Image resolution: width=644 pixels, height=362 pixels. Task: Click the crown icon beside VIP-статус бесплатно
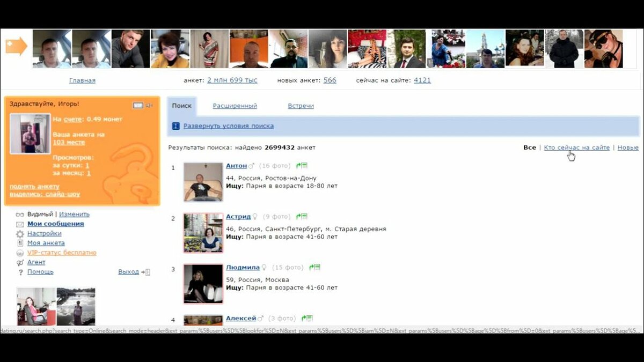pos(20,253)
